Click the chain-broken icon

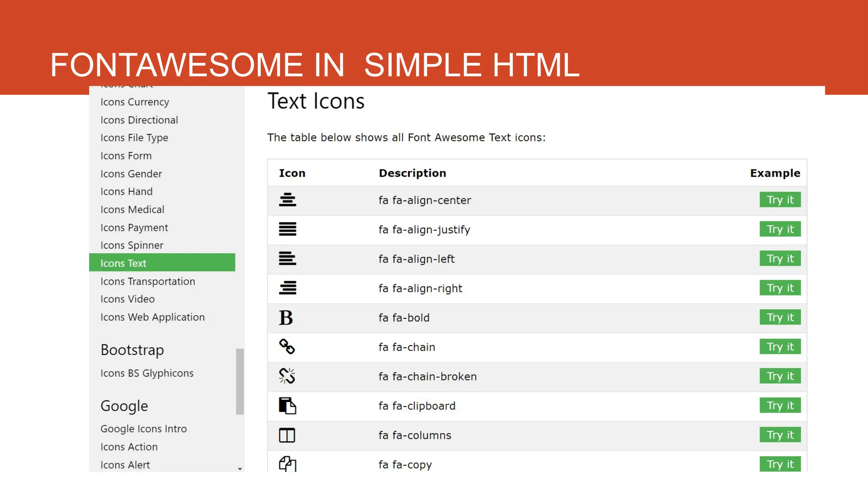[x=287, y=376]
